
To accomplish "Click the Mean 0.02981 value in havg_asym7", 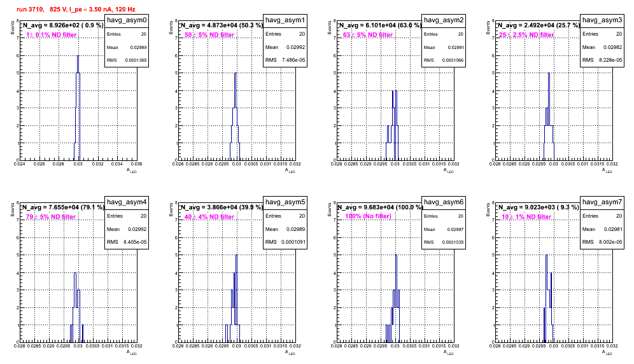I will 614,229.
